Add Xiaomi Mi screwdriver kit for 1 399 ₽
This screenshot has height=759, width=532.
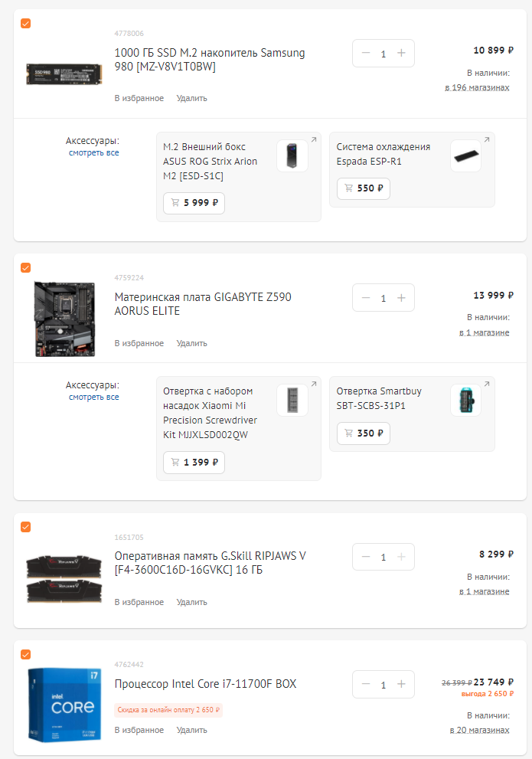(194, 463)
